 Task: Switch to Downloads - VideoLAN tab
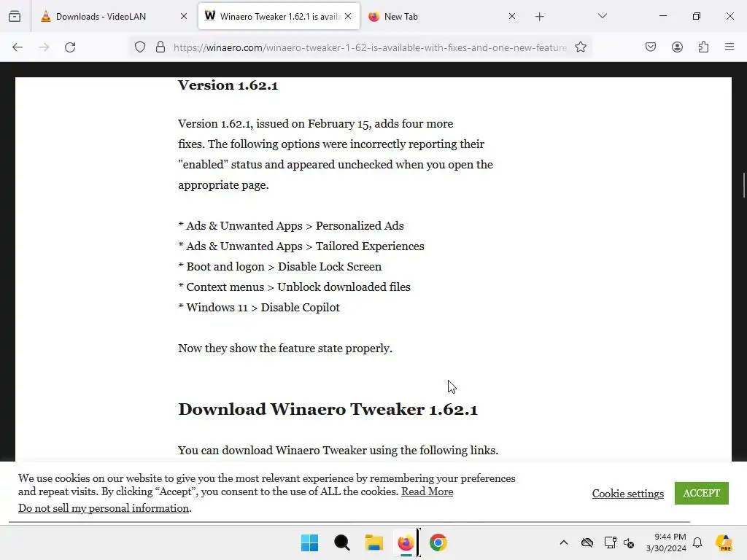click(x=113, y=16)
